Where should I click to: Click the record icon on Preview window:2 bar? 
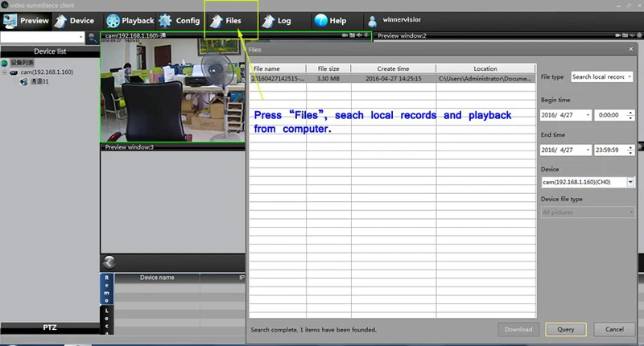point(618,35)
